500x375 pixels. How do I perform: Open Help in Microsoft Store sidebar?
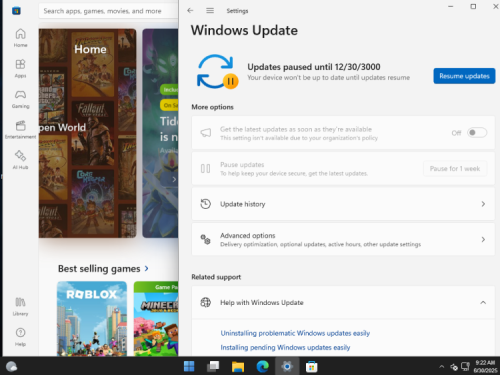point(20,337)
